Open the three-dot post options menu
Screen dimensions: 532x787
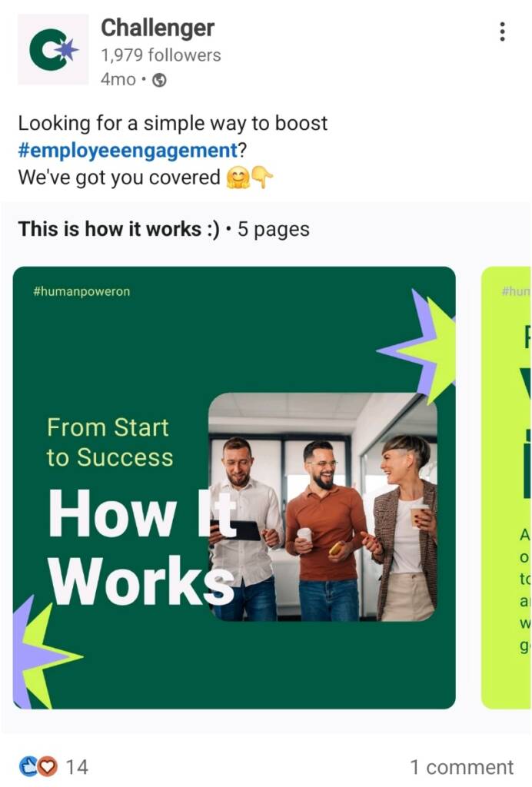pos(502,32)
